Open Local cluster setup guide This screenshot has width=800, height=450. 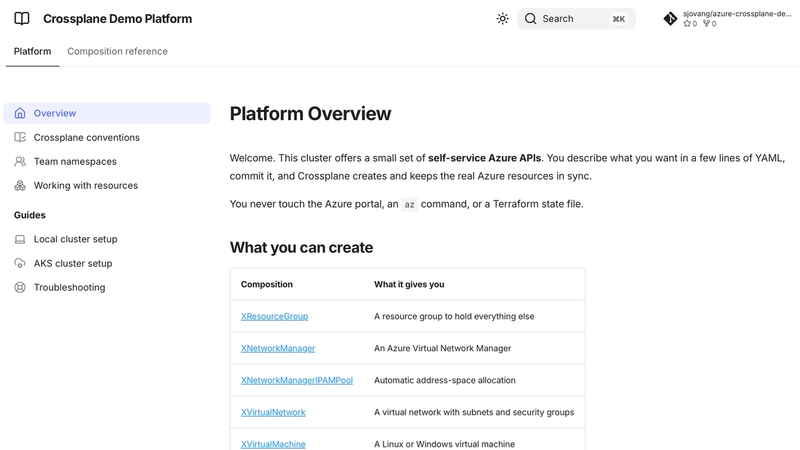pyautogui.click(x=76, y=239)
